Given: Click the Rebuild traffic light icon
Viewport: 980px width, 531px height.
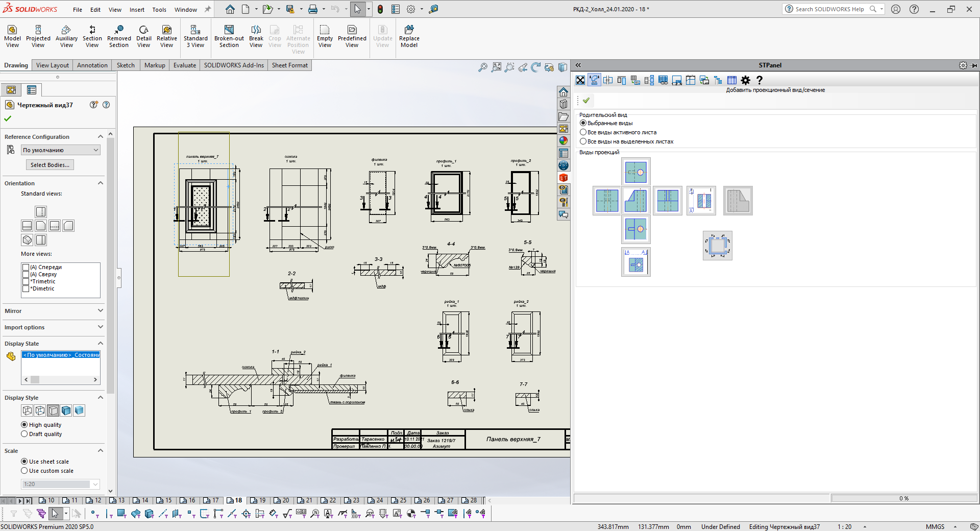Looking at the screenshot, I should (380, 9).
